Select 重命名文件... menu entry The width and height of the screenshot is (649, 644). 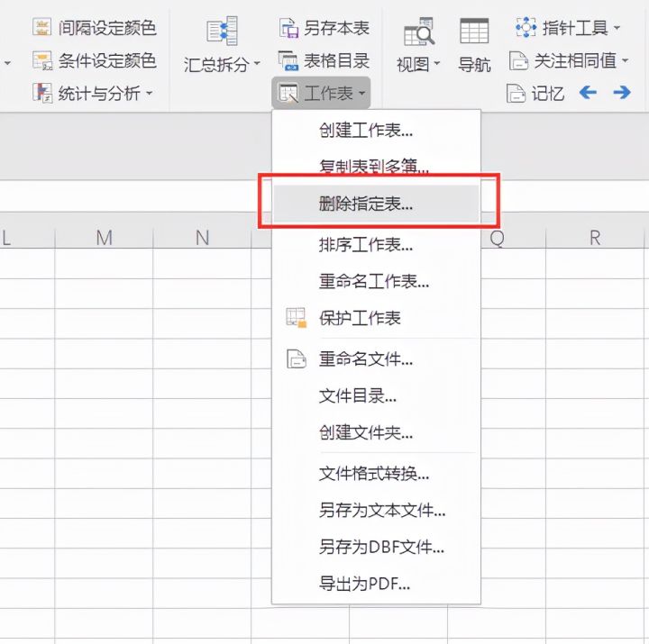376,358
